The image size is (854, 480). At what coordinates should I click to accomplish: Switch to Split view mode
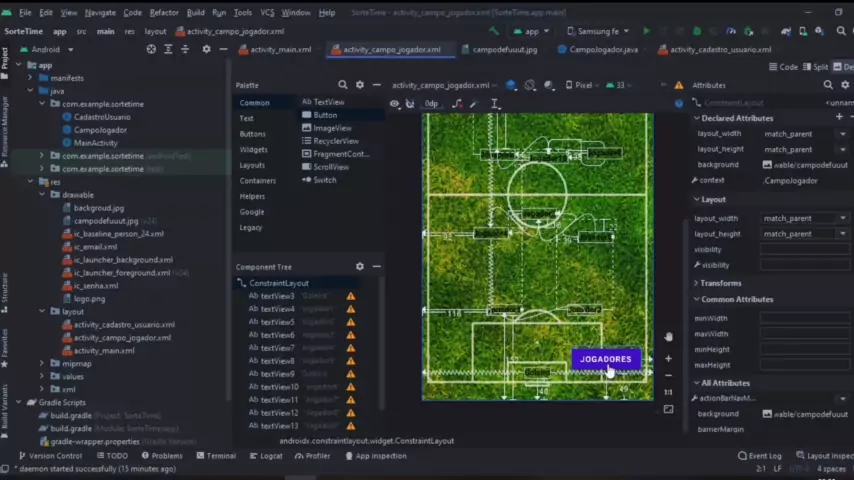tap(816, 67)
